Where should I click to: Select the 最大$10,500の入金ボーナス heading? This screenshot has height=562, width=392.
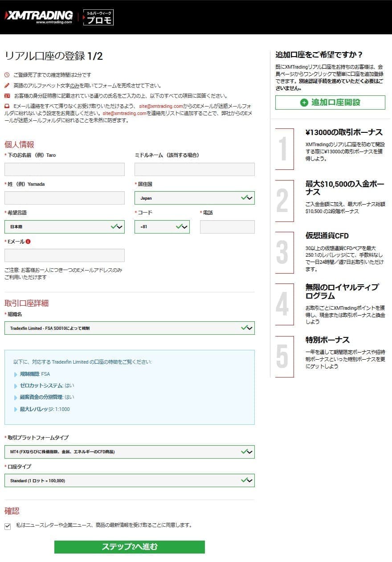click(x=345, y=188)
